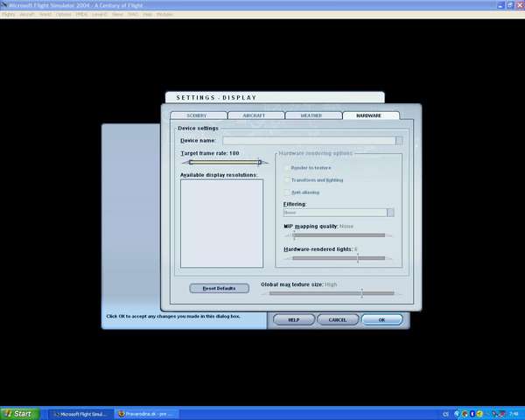Image resolution: width=525 pixels, height=420 pixels.
Task: Open the Device name dropdown arrow
Action: click(399, 141)
